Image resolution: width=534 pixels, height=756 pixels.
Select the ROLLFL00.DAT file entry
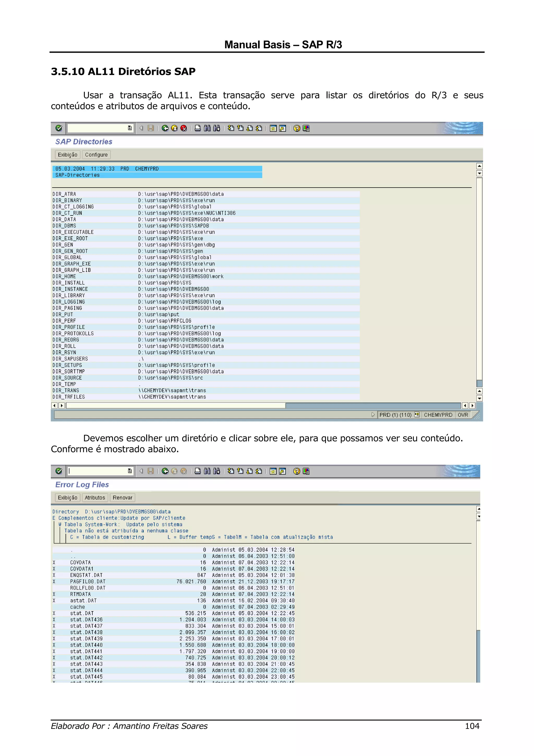pyautogui.click(x=174, y=588)
